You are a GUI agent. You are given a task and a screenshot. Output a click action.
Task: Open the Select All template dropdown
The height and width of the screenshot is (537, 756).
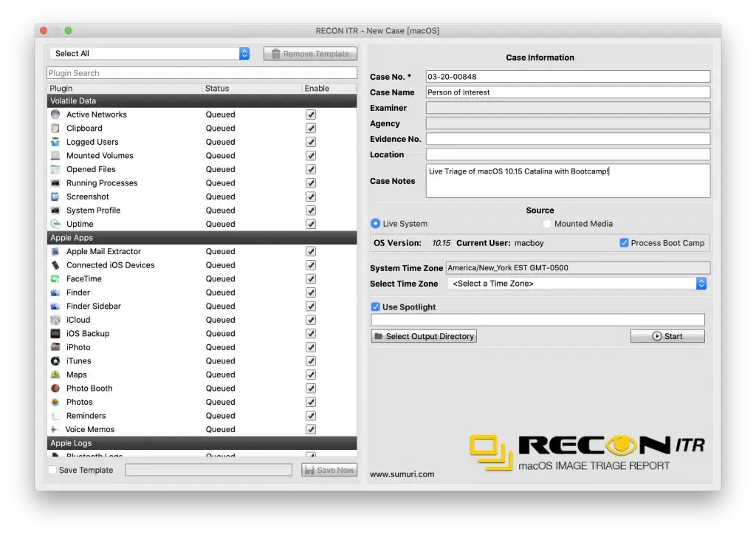pos(151,54)
